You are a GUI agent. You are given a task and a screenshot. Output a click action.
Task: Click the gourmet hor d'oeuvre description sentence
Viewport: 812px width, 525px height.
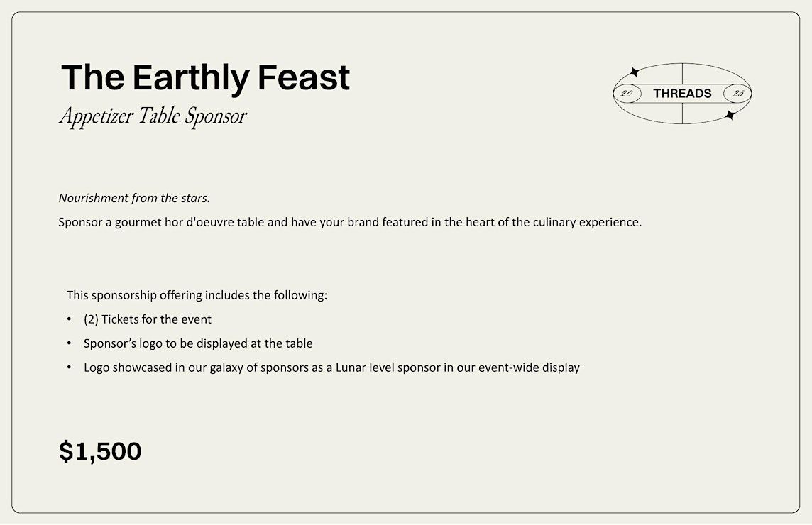(350, 222)
